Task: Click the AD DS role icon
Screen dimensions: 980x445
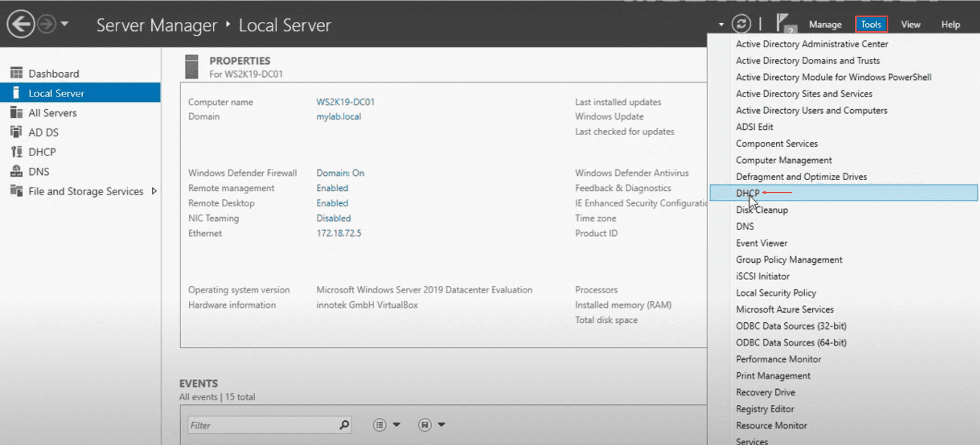Action: [x=17, y=132]
